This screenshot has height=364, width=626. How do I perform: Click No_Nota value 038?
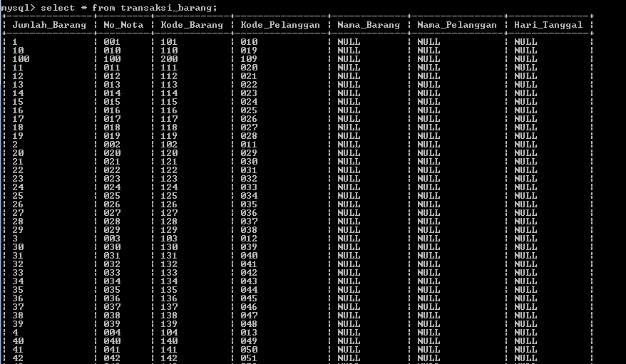(112, 316)
